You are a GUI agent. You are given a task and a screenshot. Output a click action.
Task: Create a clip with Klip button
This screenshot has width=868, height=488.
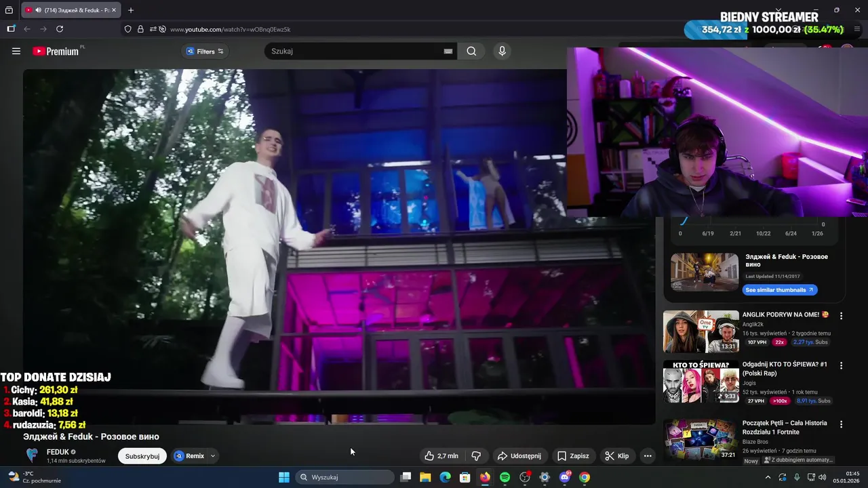click(617, 456)
